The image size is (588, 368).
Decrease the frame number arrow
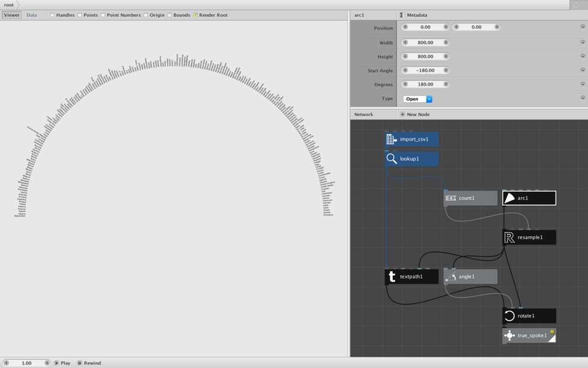[x=6, y=363]
